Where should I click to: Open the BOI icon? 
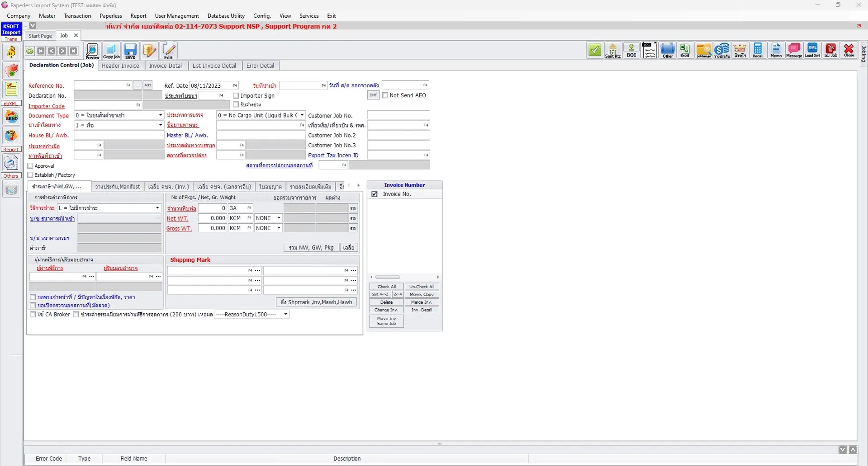coord(631,51)
